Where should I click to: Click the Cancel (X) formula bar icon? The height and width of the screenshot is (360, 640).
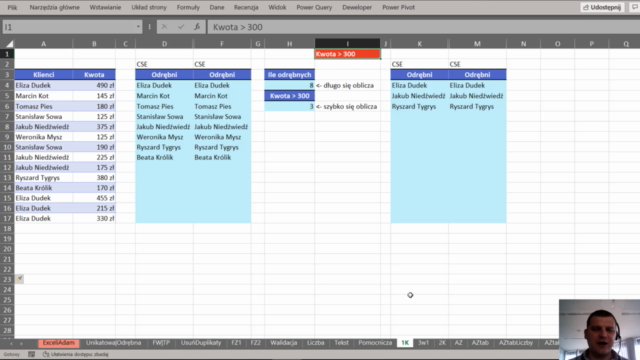pos(164,27)
